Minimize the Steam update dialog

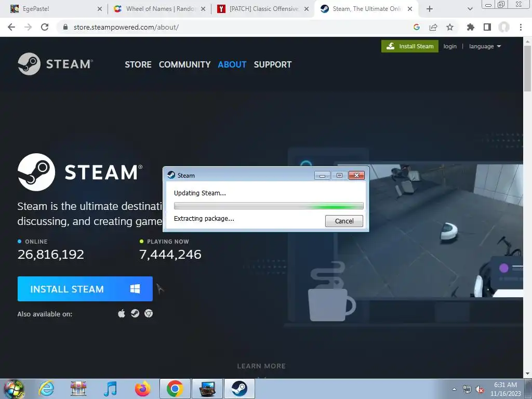[322, 175]
